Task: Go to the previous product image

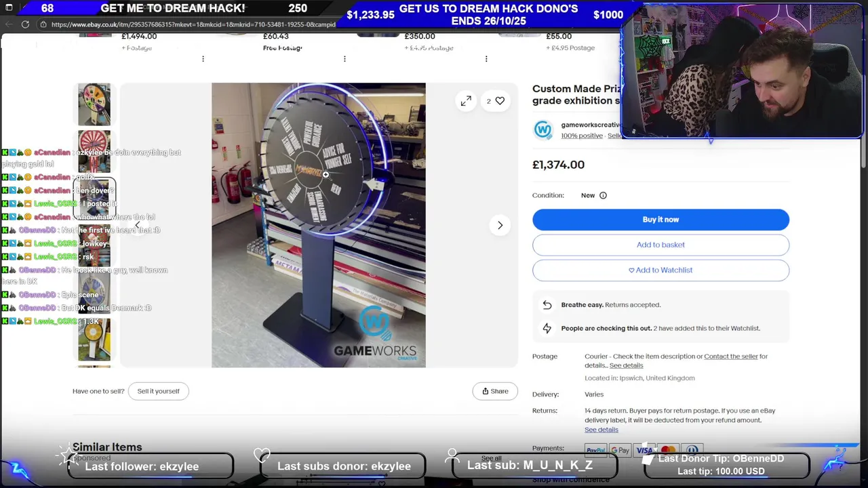Action: click(x=137, y=225)
